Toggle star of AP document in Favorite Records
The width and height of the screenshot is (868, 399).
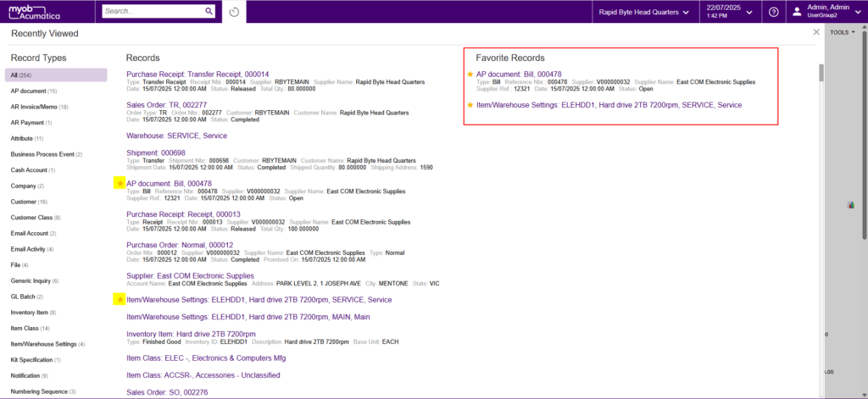tap(470, 74)
